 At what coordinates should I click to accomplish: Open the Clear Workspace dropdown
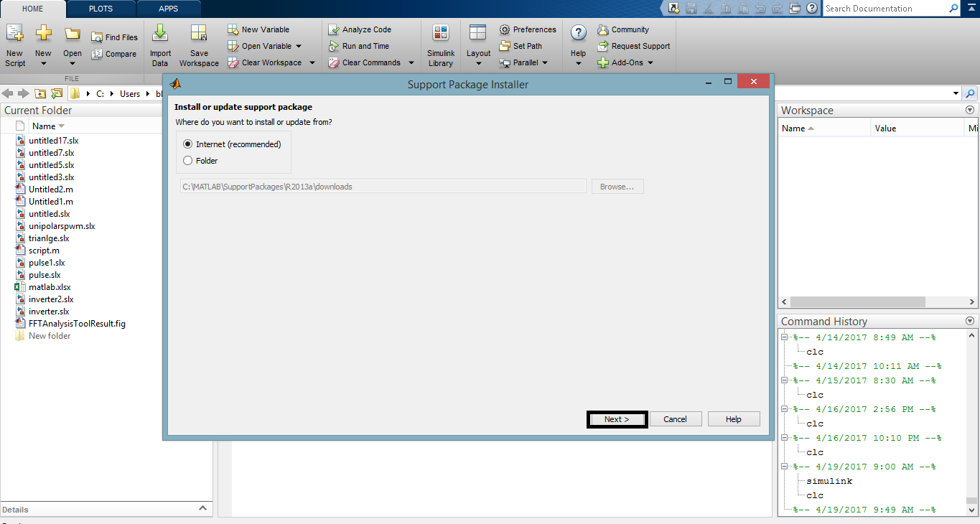coord(311,62)
